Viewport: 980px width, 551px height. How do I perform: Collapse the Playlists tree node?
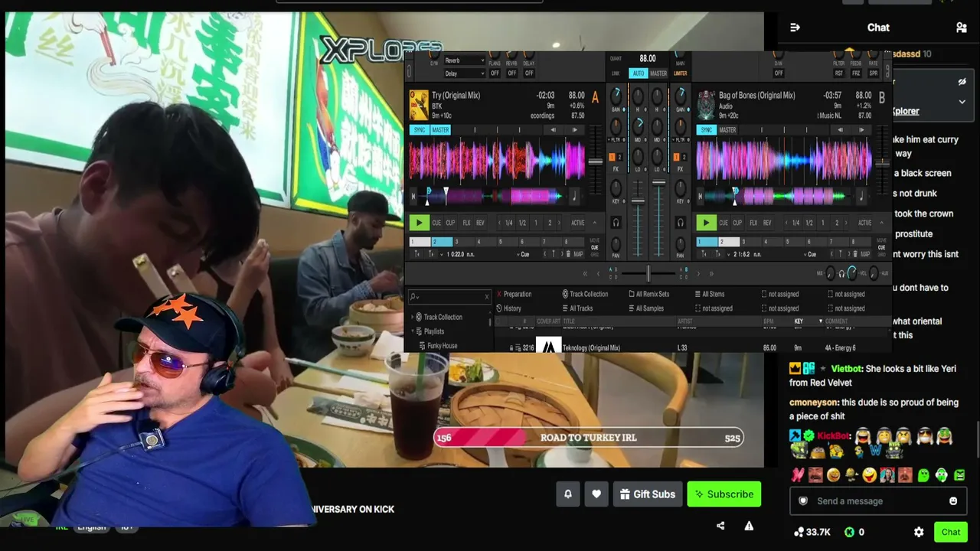coord(413,331)
